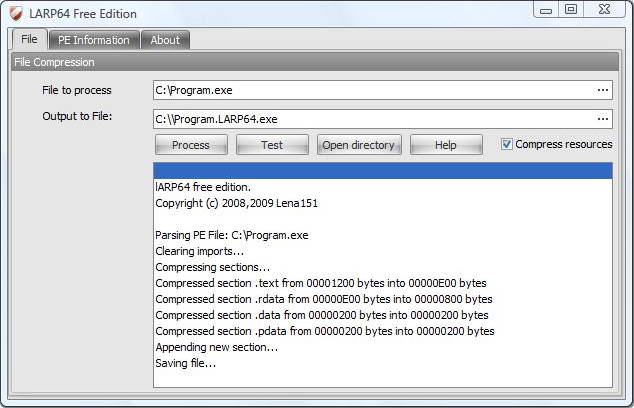Close the LARP64 window
The image size is (634, 408).
[x=604, y=9]
